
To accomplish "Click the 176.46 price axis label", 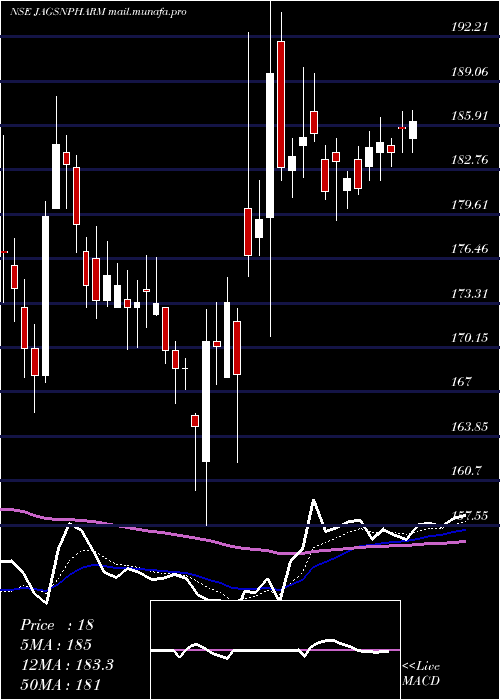I will coord(469,249).
